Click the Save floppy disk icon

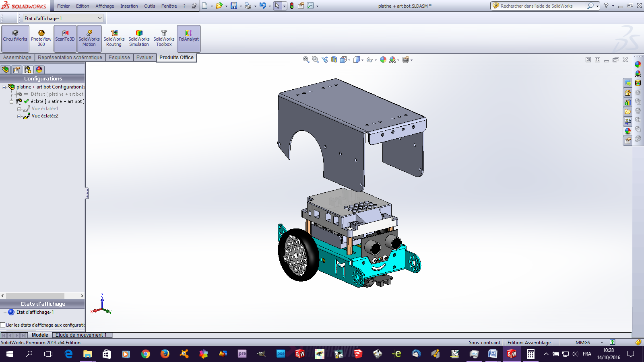233,6
